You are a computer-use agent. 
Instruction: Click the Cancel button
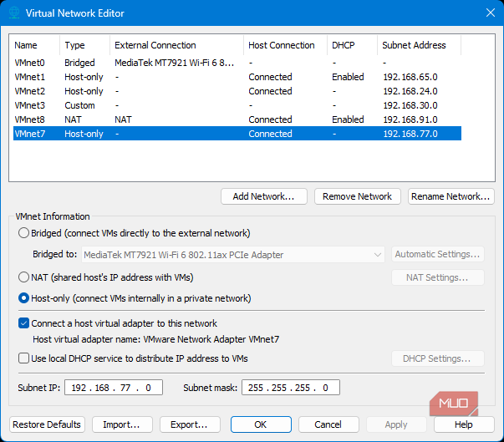328,424
